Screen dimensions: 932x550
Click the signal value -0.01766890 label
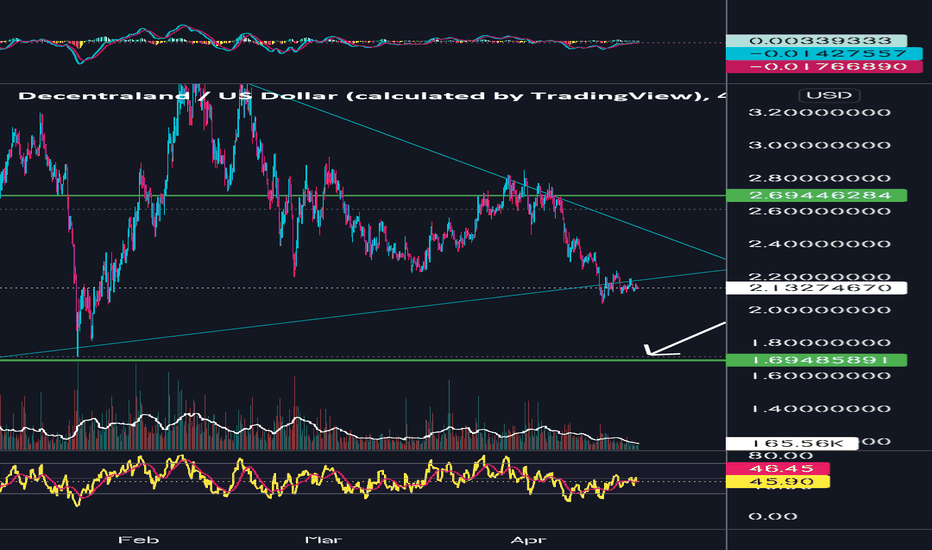click(x=824, y=67)
